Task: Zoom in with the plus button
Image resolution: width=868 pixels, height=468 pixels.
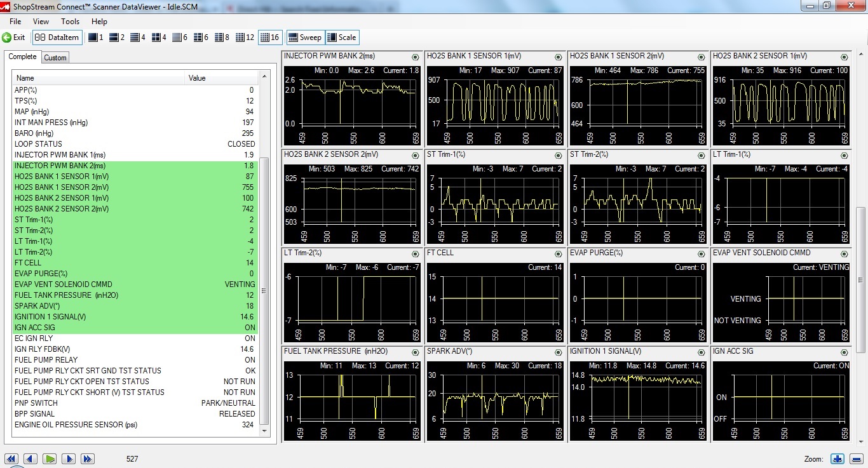Action: click(837, 458)
